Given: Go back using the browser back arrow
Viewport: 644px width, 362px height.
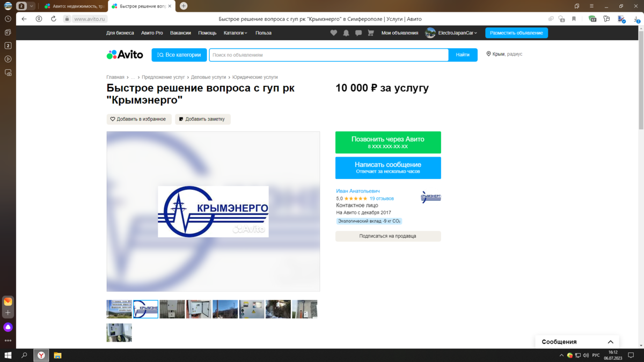Looking at the screenshot, I should click(24, 19).
